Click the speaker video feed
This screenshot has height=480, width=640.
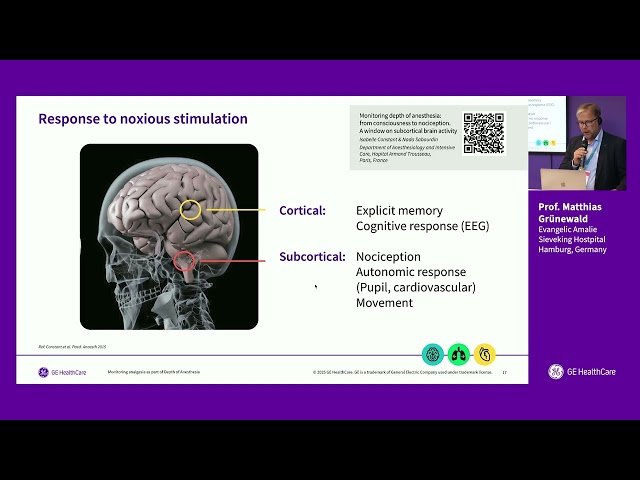(578, 143)
